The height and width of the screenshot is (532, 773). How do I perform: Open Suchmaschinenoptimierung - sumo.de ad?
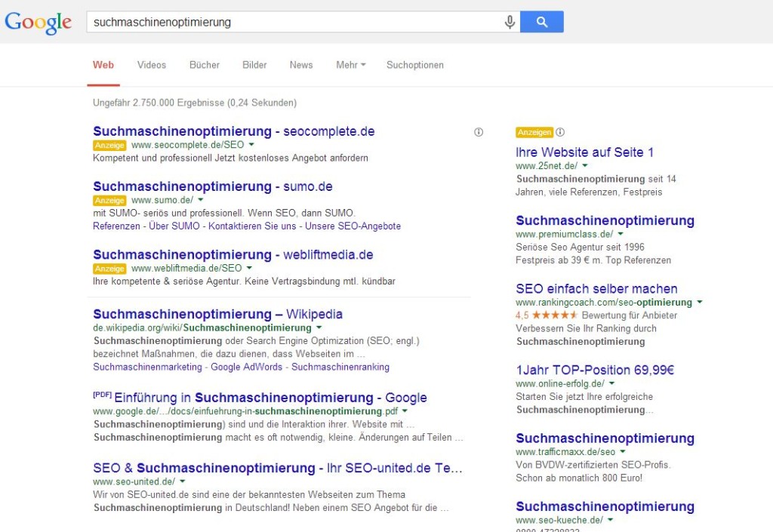click(212, 186)
